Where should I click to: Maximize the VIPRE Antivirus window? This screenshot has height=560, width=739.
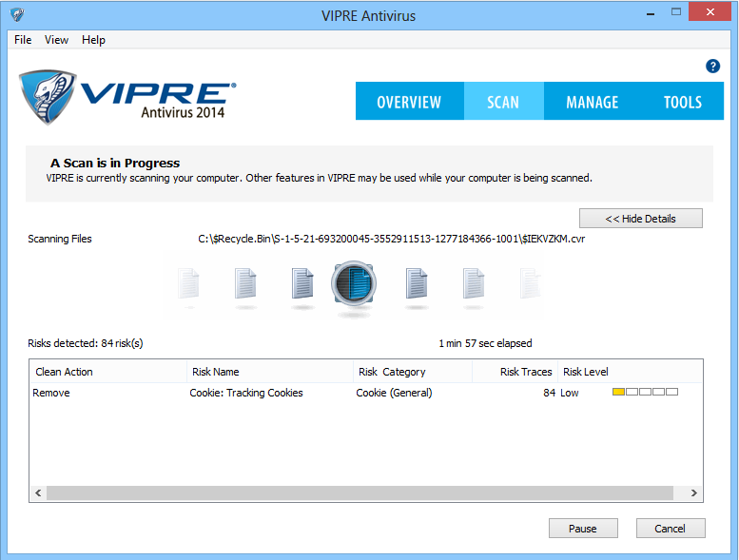(676, 12)
